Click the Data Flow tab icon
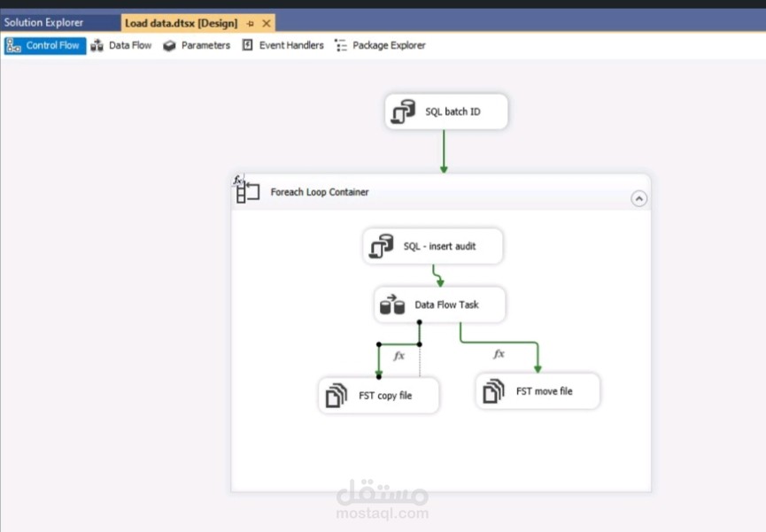 point(97,45)
